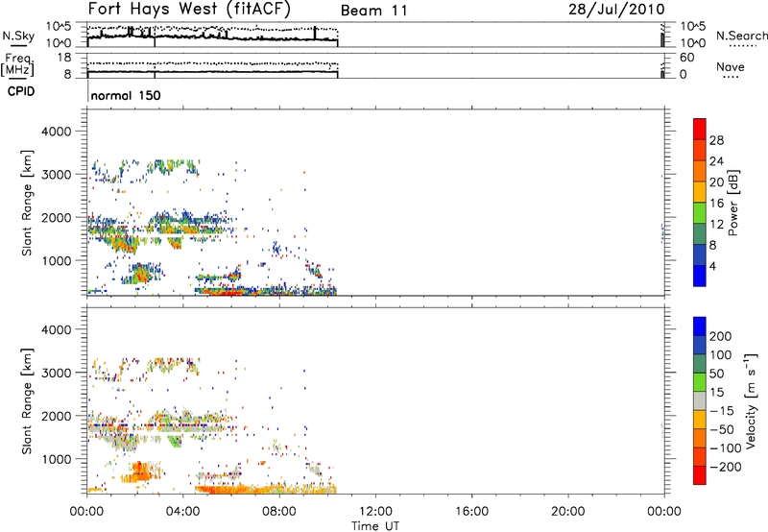This screenshot has width=768, height=532.
Task: Click the date "28/Jul/2010"
Action: click(x=616, y=10)
